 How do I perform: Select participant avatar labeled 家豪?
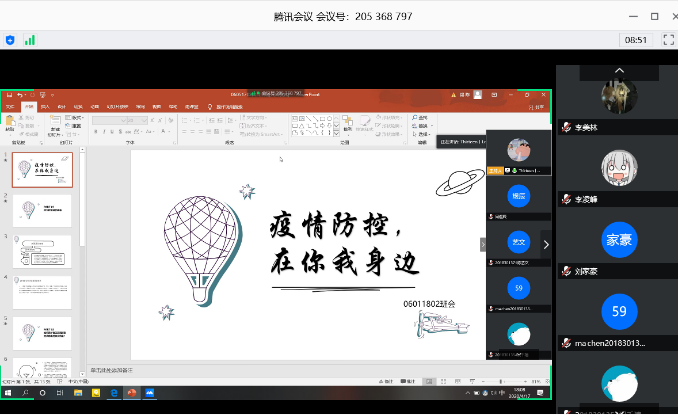pyautogui.click(x=619, y=240)
